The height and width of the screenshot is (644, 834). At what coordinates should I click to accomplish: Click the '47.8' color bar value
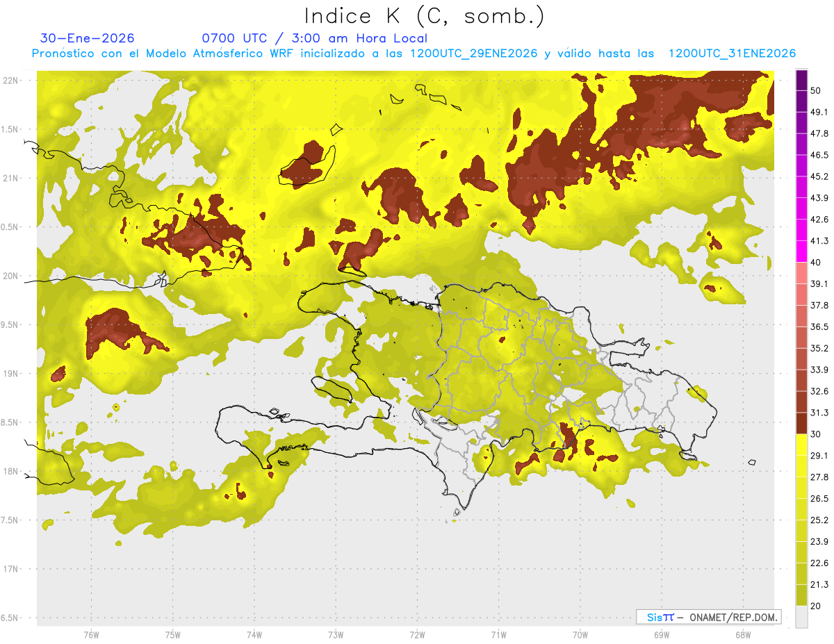pos(819,134)
